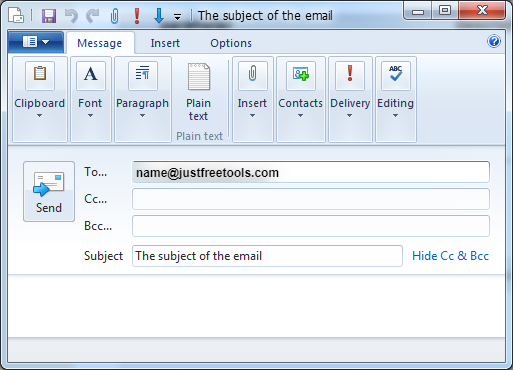Set low importance with the blue down arrow

click(159, 16)
